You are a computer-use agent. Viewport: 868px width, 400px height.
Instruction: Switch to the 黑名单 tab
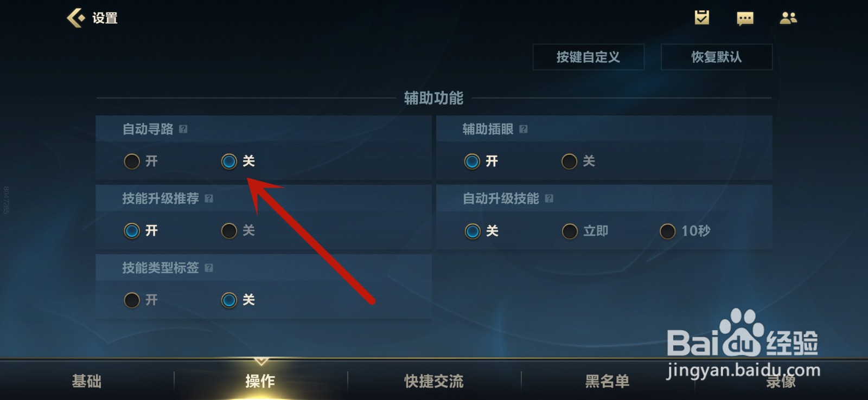(x=608, y=381)
